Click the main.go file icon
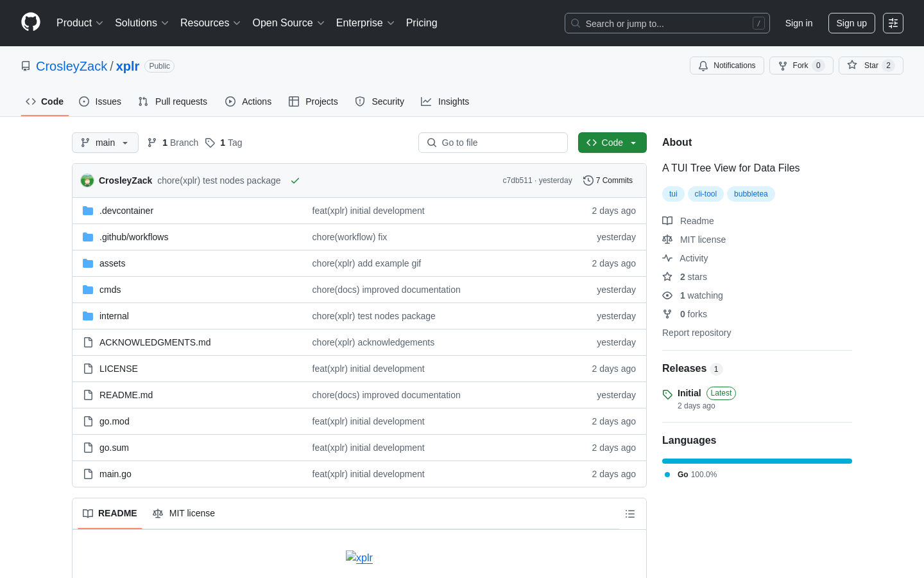Screen dimensions: 924x578 [88, 474]
